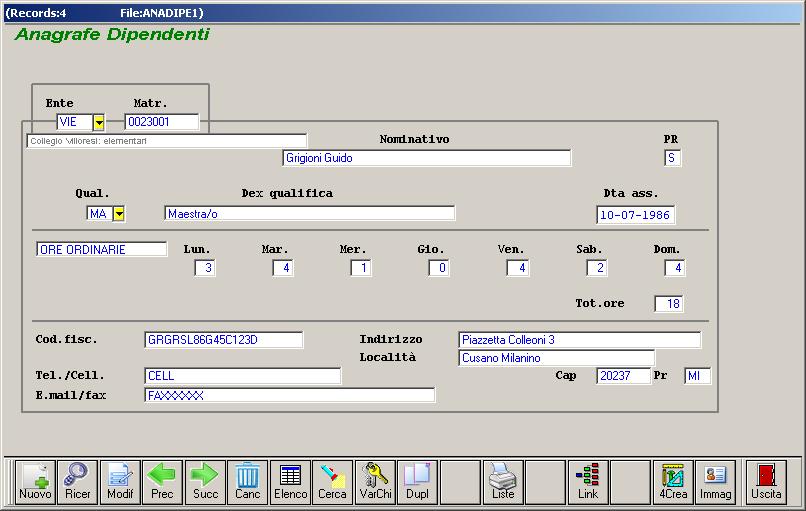The image size is (806, 511).
Task: Open the Elenco list view icon
Action: tap(290, 481)
